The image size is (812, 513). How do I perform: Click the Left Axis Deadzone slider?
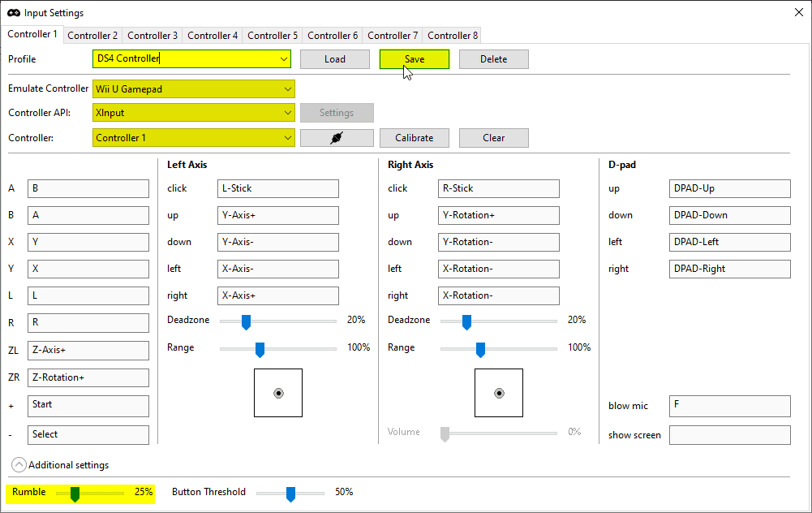246,322
